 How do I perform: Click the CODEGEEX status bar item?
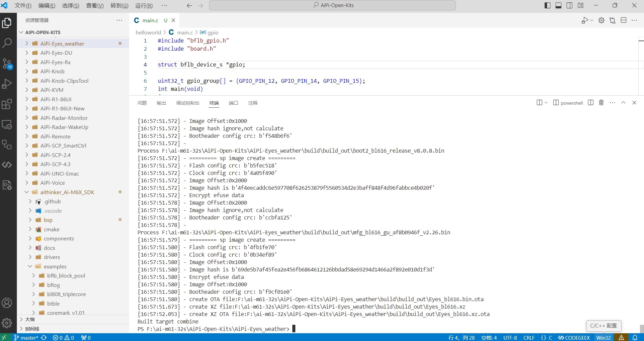[574, 338]
